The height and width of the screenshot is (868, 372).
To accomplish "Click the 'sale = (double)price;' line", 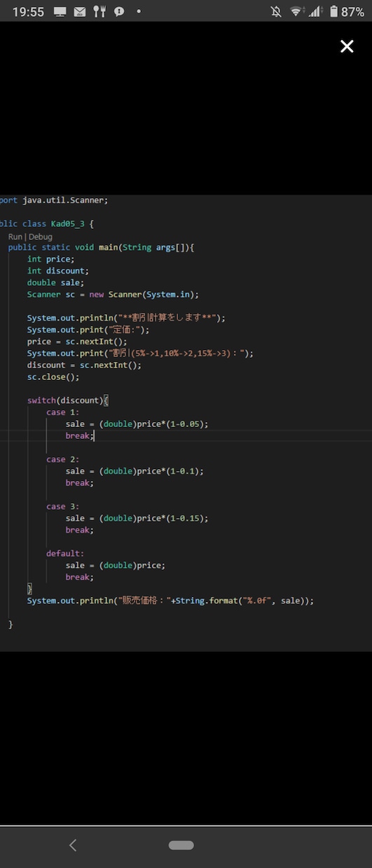I will tap(116, 565).
